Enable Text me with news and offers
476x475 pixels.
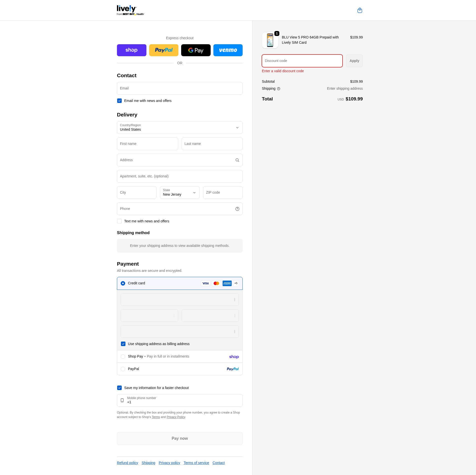(x=119, y=221)
